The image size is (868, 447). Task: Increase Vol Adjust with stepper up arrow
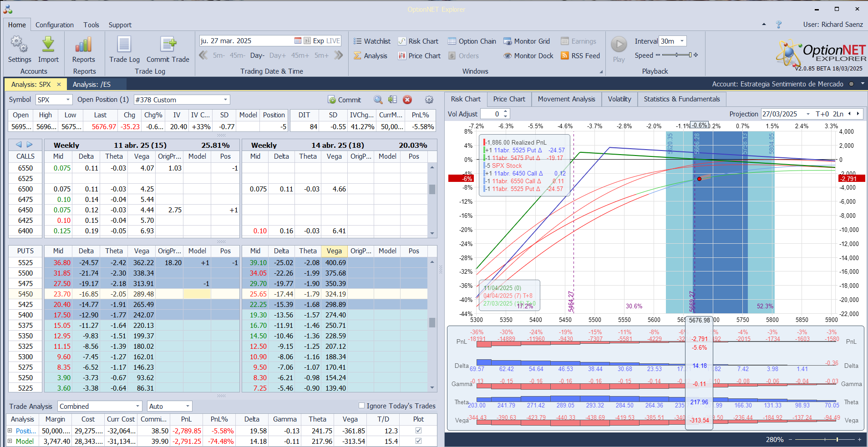click(x=505, y=111)
